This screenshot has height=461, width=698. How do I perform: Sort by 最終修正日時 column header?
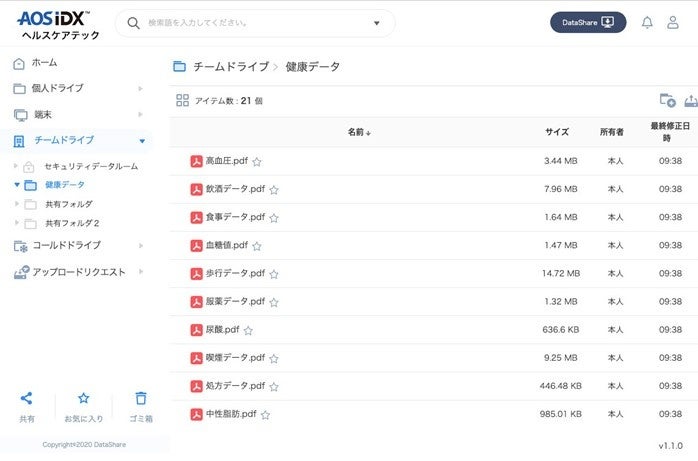(670, 132)
